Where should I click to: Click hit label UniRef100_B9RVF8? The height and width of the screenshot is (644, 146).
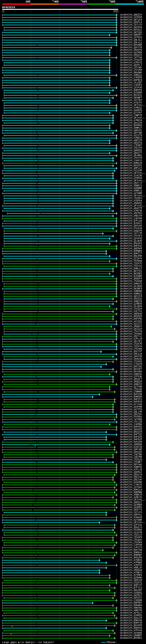(131, 90)
